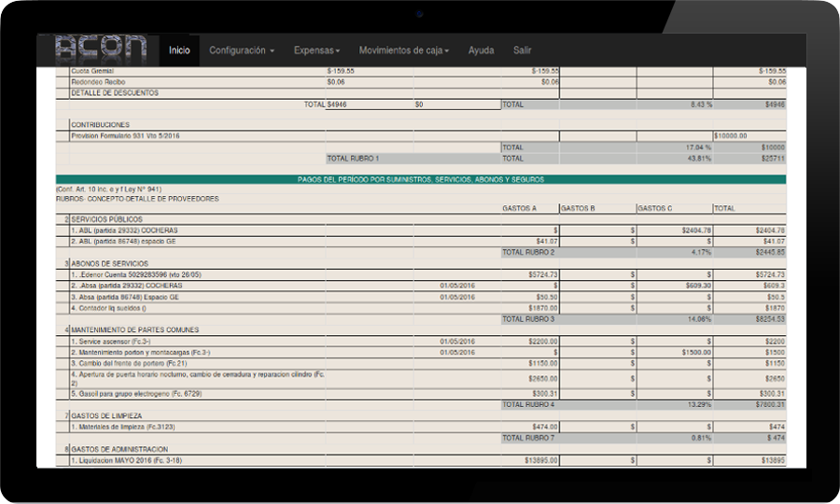Viewport: 840px width, 504px height.
Task: Open the Expensas dropdown menu
Action: click(x=316, y=50)
